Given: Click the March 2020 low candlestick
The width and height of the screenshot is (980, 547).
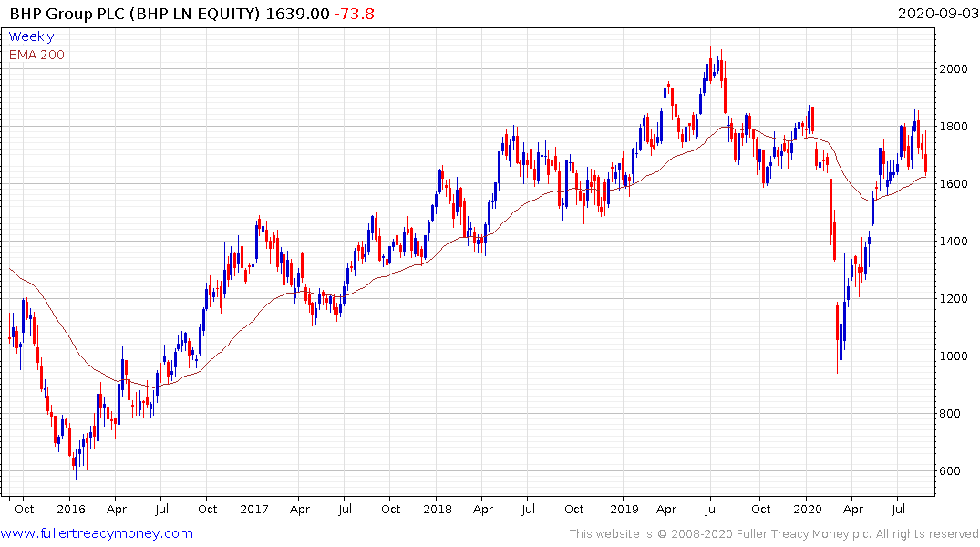Looking at the screenshot, I should (x=838, y=337).
